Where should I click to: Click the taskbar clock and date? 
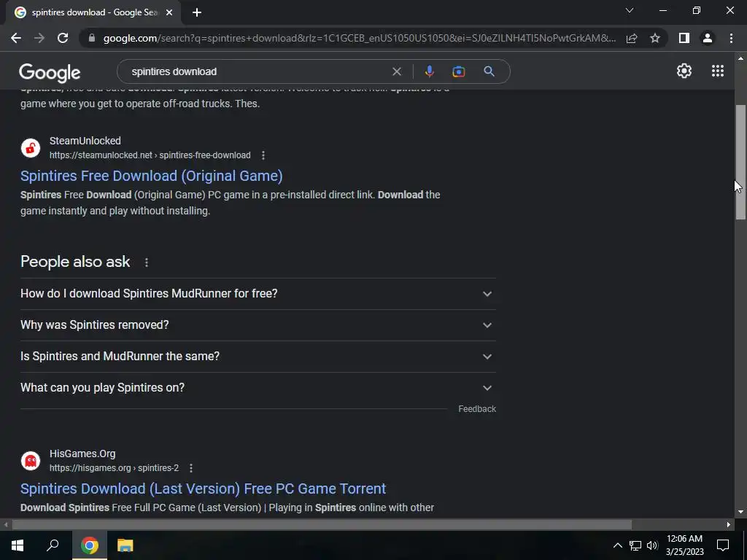point(684,545)
